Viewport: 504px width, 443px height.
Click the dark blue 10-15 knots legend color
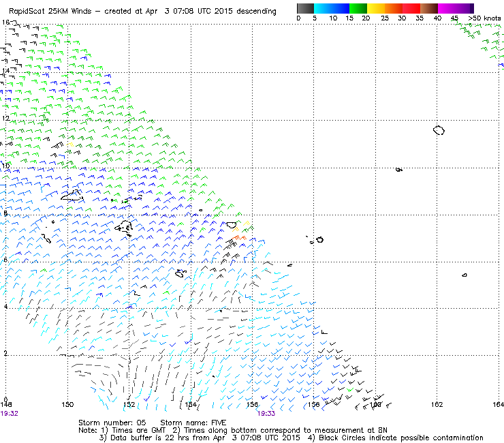click(x=340, y=8)
